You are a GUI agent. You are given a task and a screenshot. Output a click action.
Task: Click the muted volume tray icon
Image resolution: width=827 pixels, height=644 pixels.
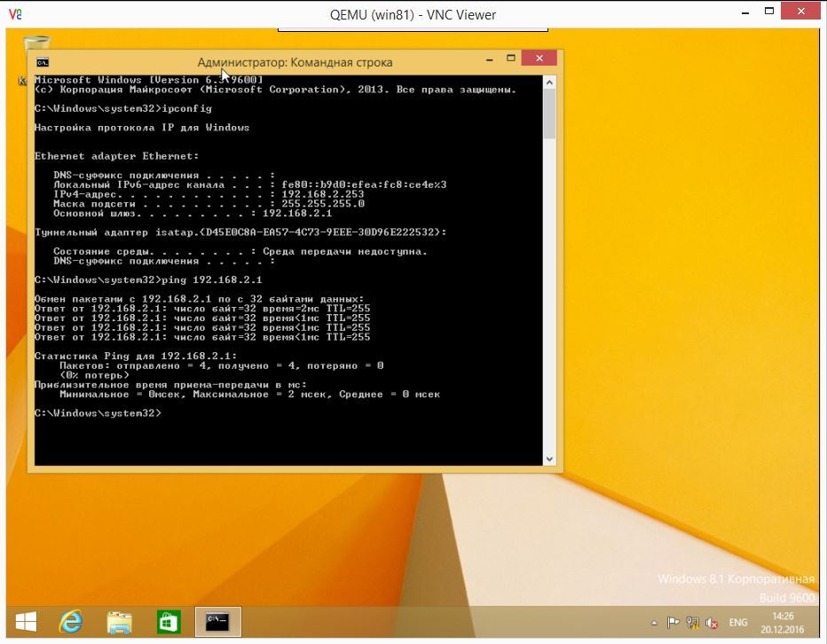pos(712,623)
